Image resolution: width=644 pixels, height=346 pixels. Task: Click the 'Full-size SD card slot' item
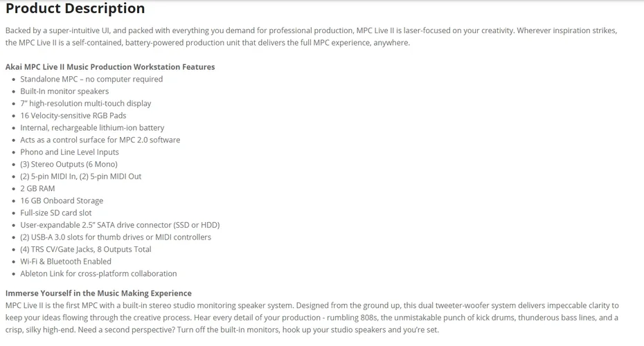pyautogui.click(x=55, y=212)
